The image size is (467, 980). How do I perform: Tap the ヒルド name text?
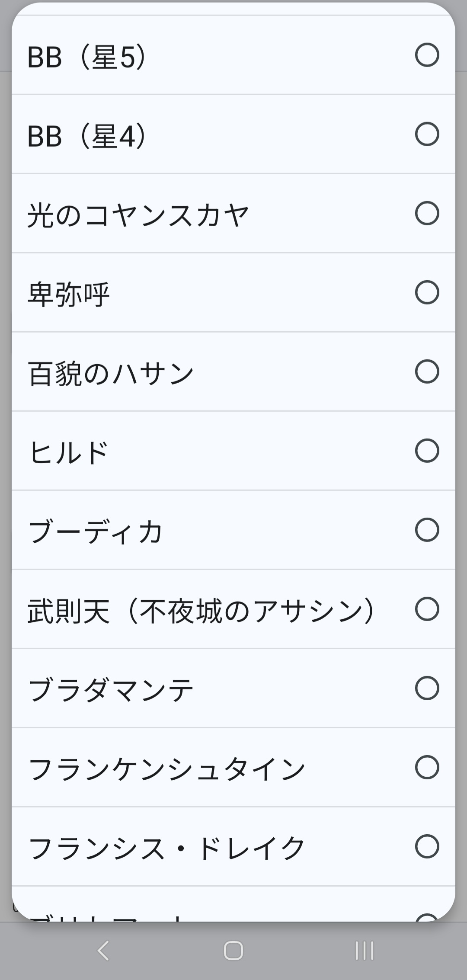tap(69, 452)
